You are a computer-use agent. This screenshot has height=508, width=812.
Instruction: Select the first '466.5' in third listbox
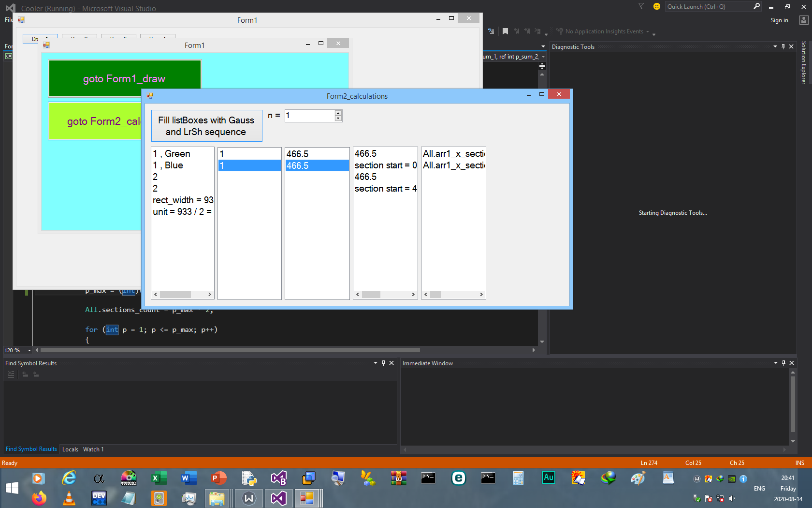pyautogui.click(x=317, y=154)
